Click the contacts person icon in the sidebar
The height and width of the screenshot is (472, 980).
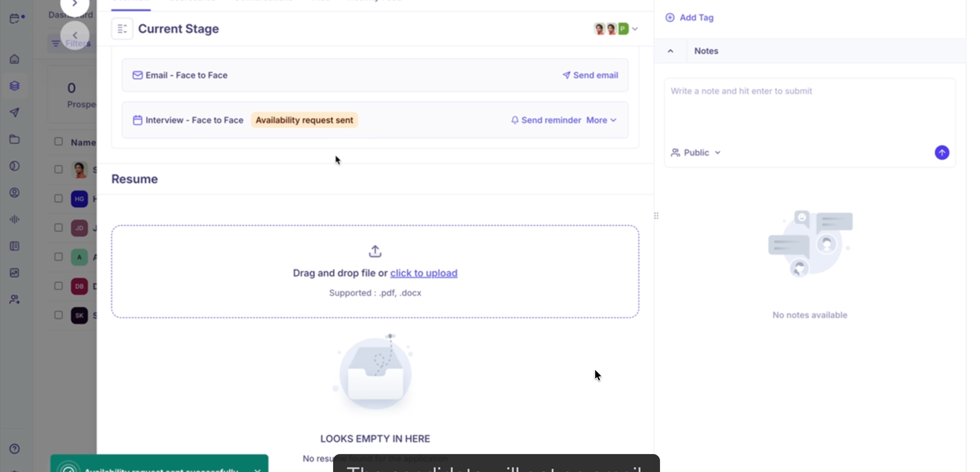click(14, 193)
